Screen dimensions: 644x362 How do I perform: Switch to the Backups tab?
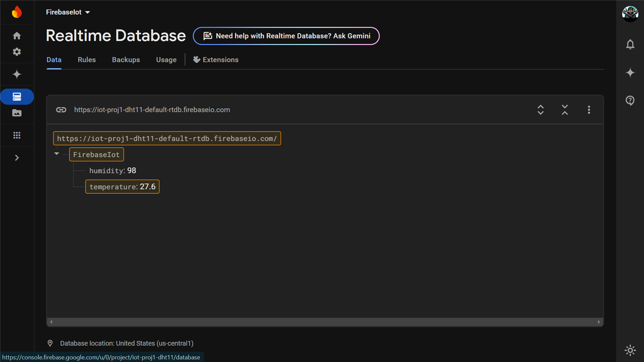click(126, 60)
